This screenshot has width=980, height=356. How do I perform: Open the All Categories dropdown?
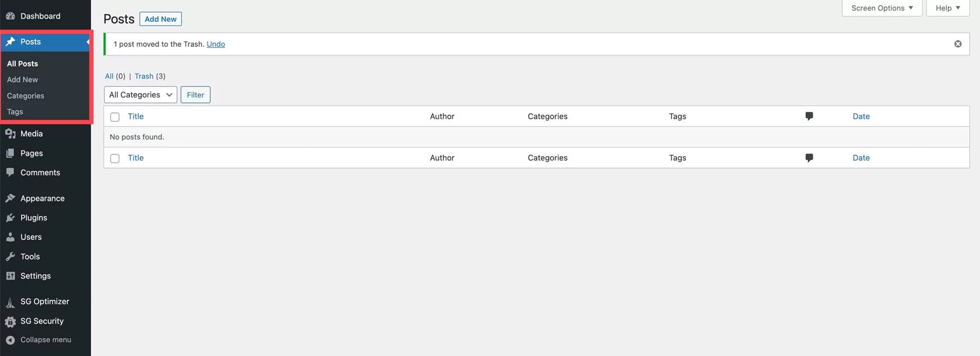coord(140,95)
